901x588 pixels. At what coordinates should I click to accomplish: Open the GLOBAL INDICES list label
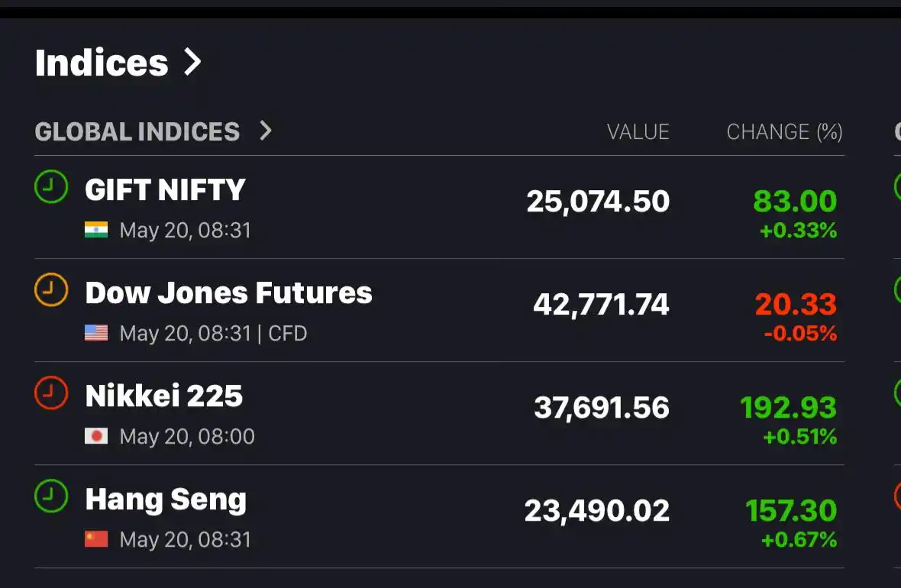[x=137, y=131]
